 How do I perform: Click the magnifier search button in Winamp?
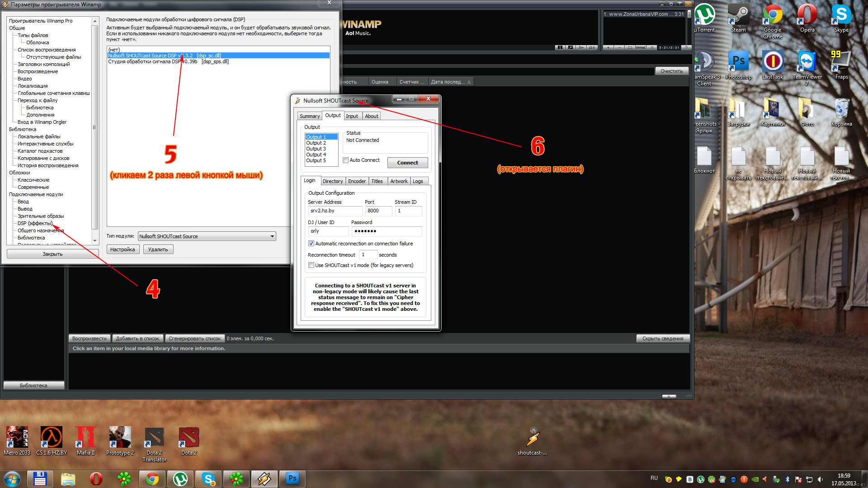point(571,47)
